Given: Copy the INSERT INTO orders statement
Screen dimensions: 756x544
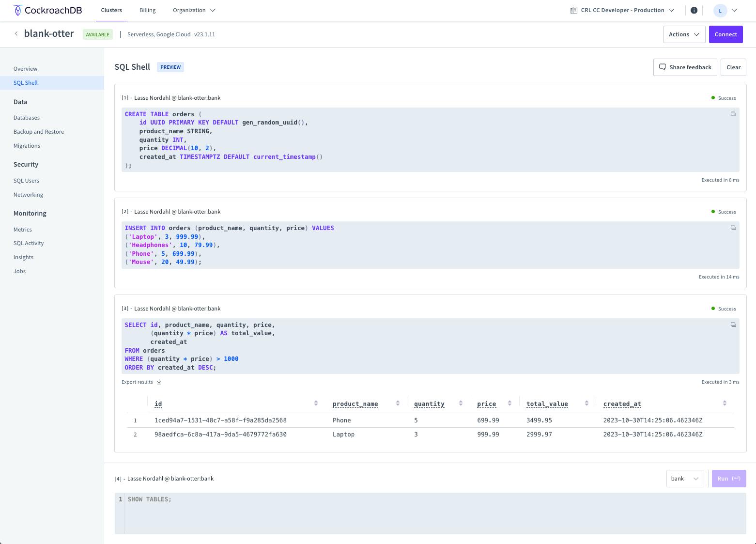Looking at the screenshot, I should pos(733,228).
